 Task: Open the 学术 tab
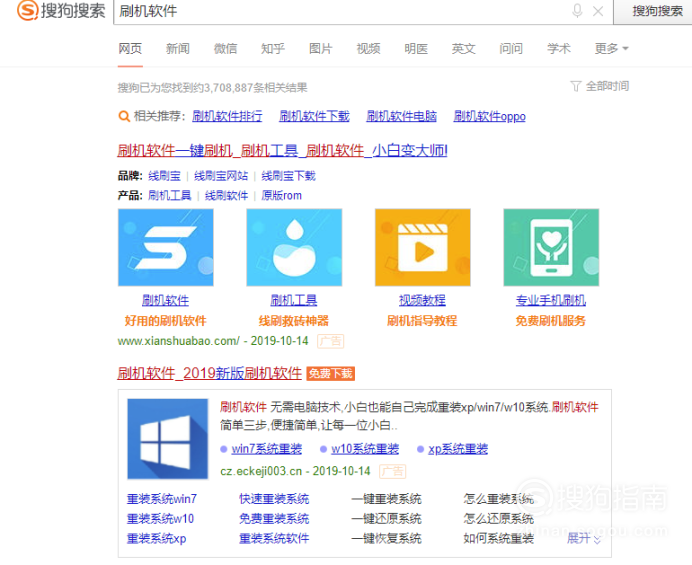pos(559,48)
